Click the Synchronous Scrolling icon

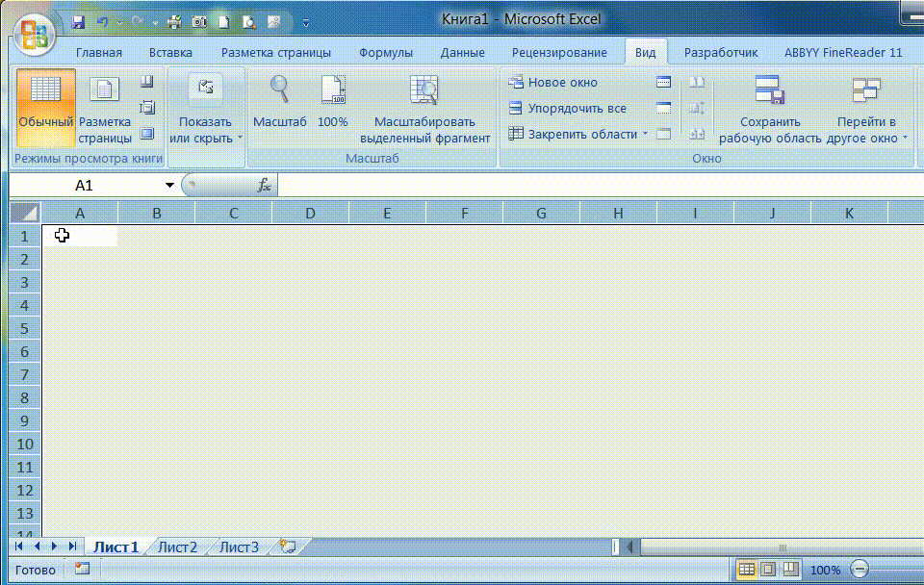pos(697,108)
